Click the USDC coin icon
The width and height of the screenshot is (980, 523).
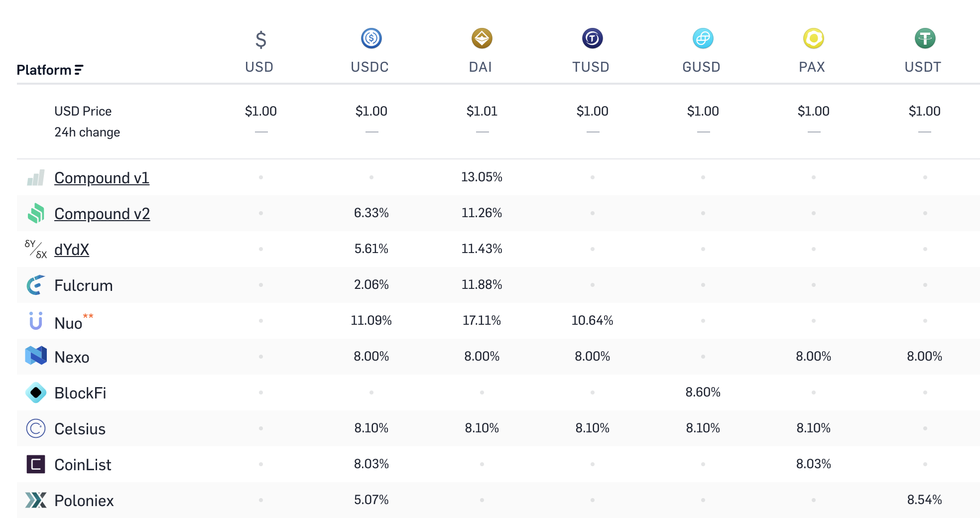pyautogui.click(x=371, y=38)
